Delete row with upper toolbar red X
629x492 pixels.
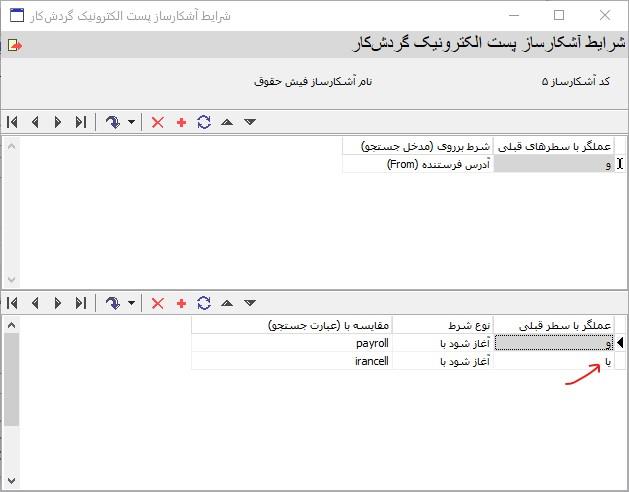coord(157,122)
